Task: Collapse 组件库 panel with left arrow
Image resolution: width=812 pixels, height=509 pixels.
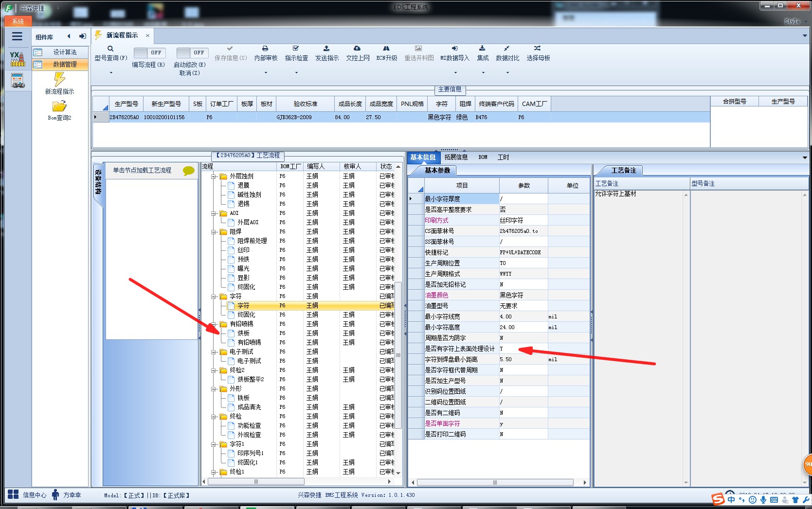Action: pyautogui.click(x=69, y=36)
